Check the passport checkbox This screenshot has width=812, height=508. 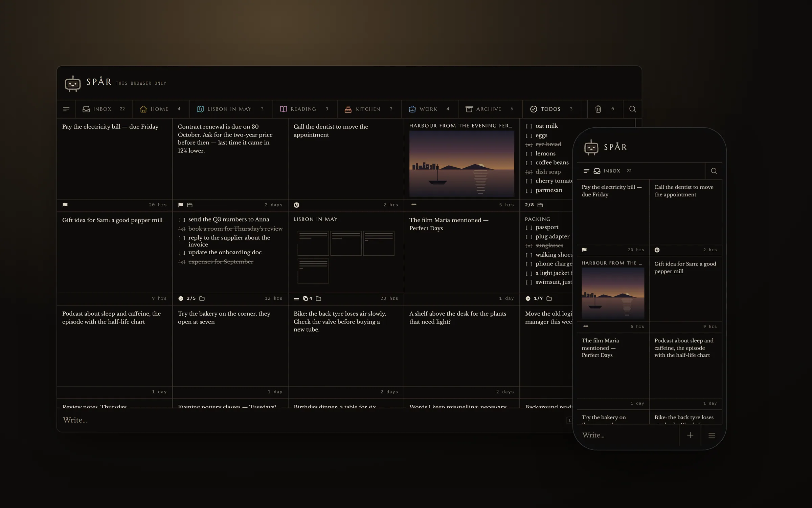pos(529,228)
